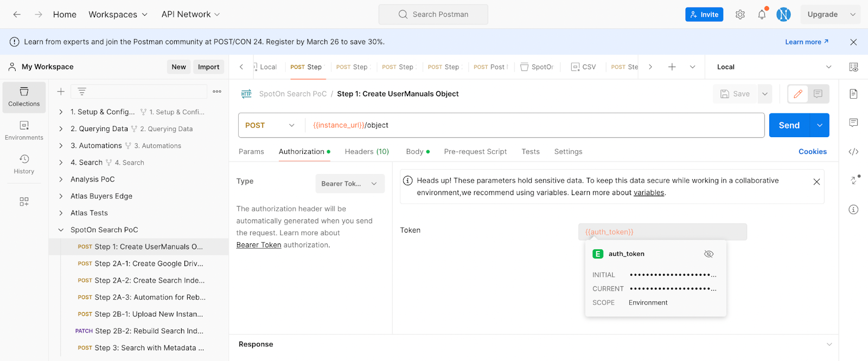Switch to Headers (10) tab

click(367, 152)
